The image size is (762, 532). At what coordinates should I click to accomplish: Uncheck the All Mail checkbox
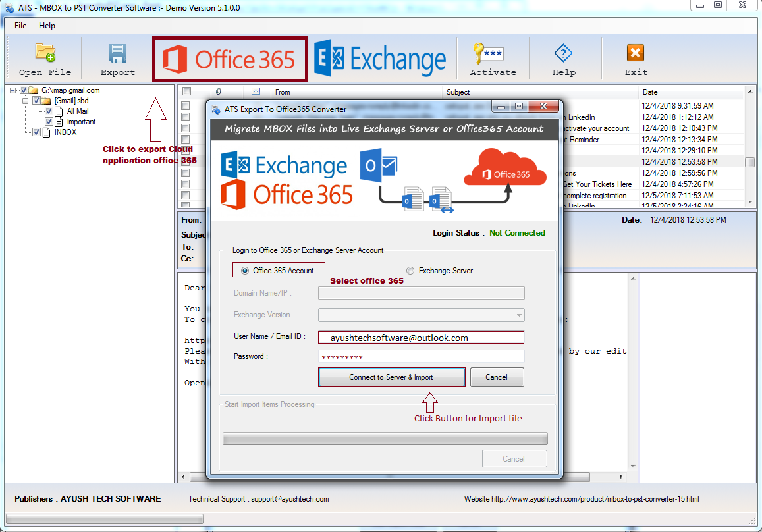(x=49, y=111)
